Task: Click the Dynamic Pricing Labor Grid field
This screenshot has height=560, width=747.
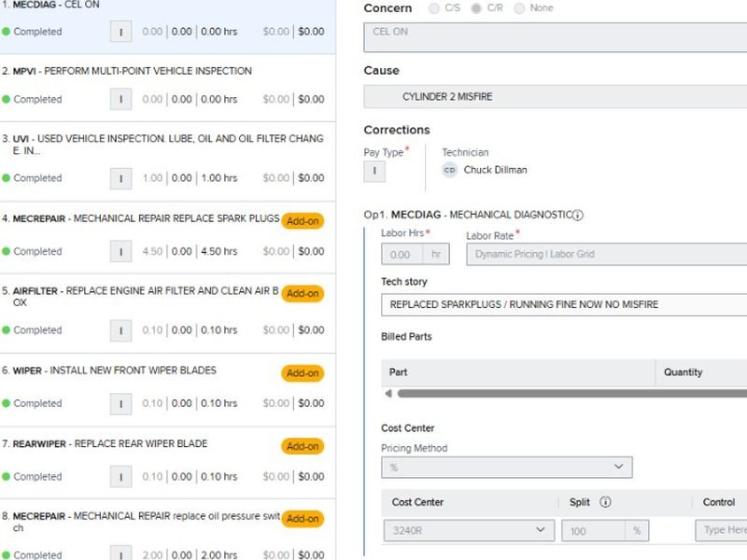Action: [x=606, y=254]
